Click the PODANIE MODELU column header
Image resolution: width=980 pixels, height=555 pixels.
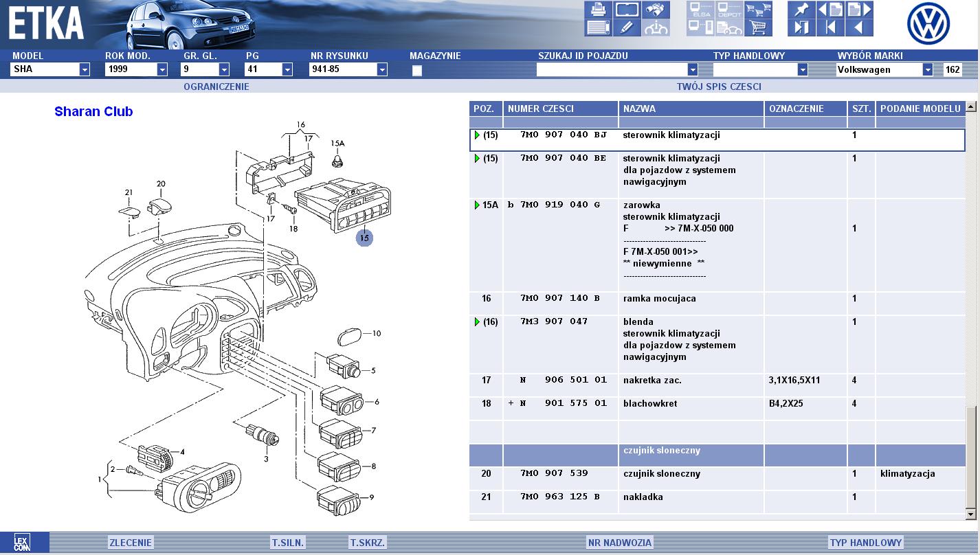tap(920, 109)
